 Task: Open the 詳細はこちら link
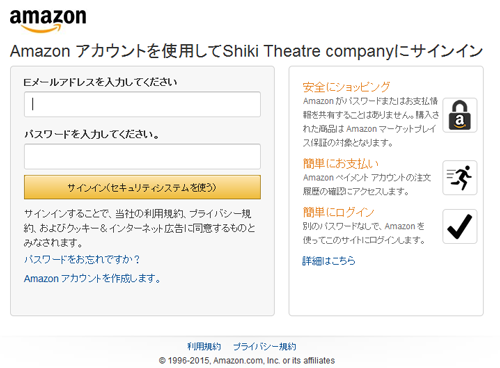point(329,261)
